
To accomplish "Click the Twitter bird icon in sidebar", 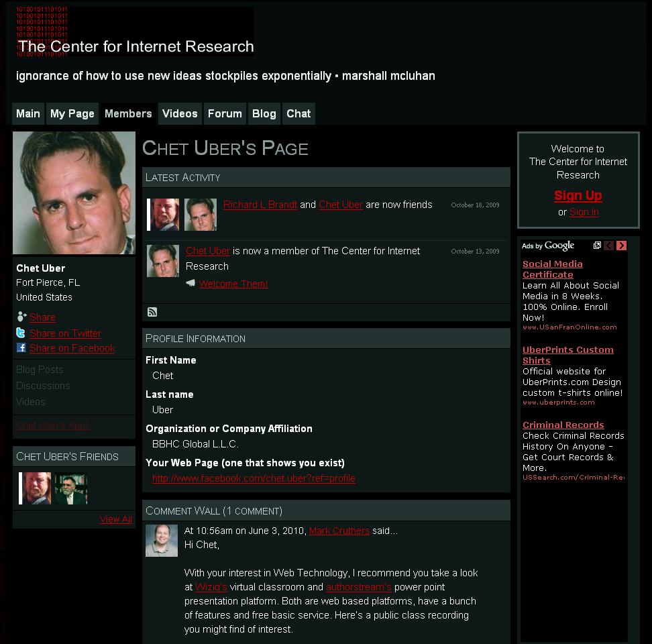I will click(21, 333).
